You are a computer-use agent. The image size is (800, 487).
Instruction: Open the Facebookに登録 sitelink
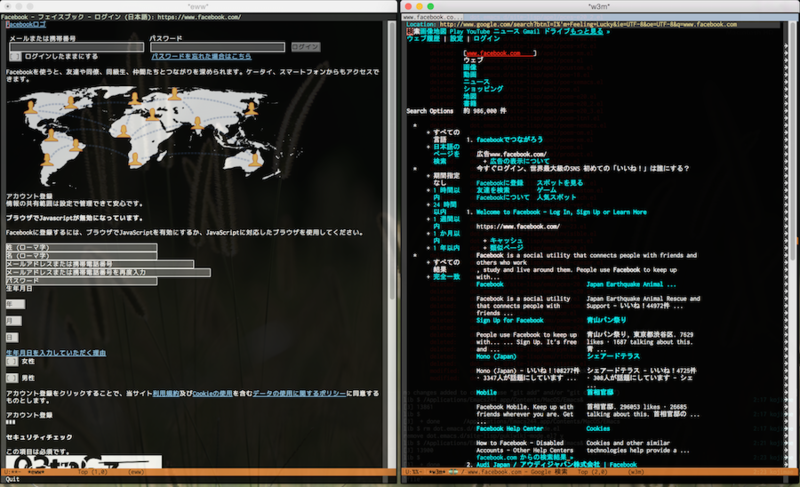(500, 183)
